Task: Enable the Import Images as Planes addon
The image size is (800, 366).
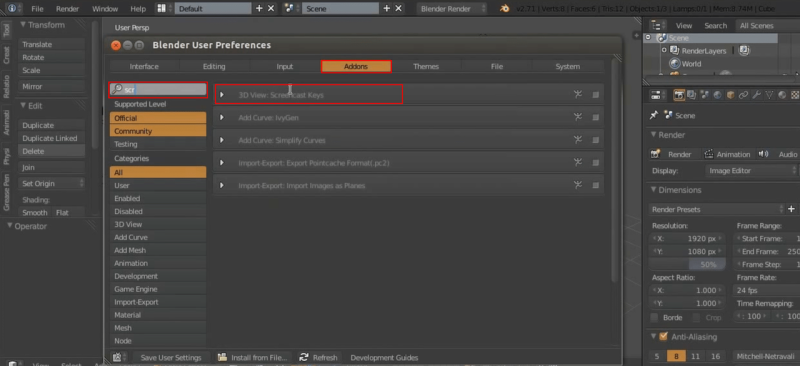Action: [x=595, y=185]
